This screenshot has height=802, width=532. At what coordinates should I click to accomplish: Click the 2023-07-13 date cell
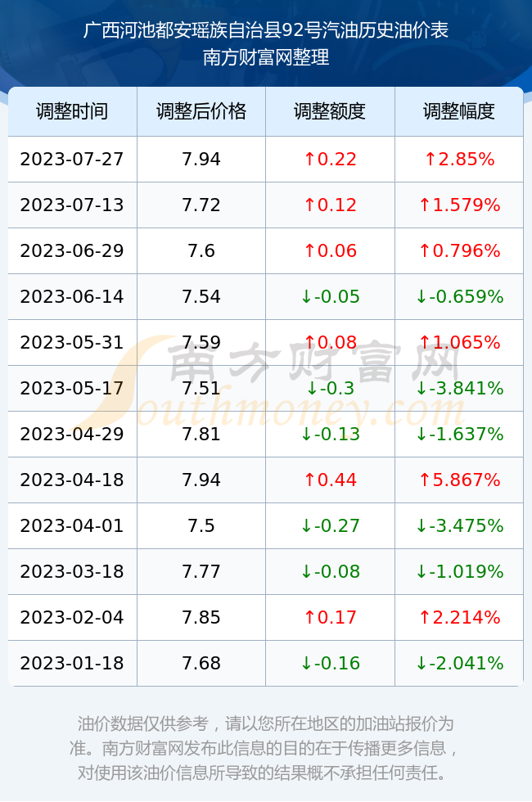72,205
